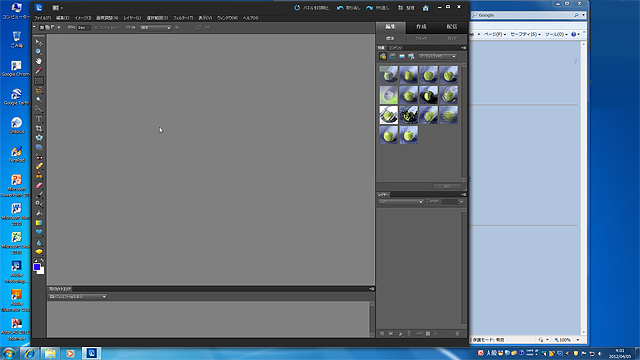Screen dimensions: 640x360
Task: Show all effects in the effects panel
Action: point(411,56)
